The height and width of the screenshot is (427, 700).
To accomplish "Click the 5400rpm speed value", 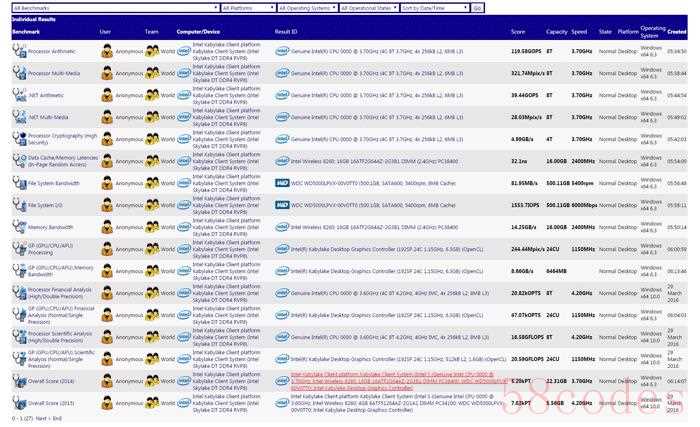I will tap(582, 183).
